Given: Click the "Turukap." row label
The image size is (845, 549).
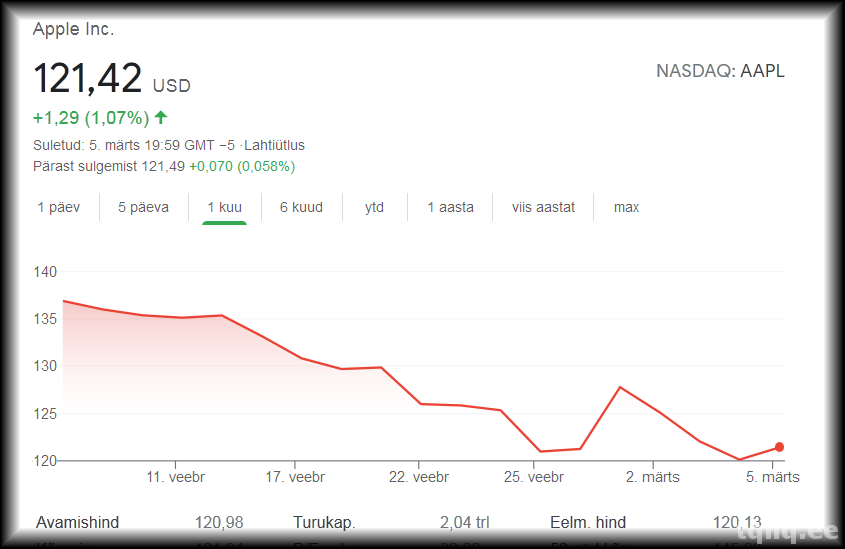Looking at the screenshot, I should tap(324, 523).
